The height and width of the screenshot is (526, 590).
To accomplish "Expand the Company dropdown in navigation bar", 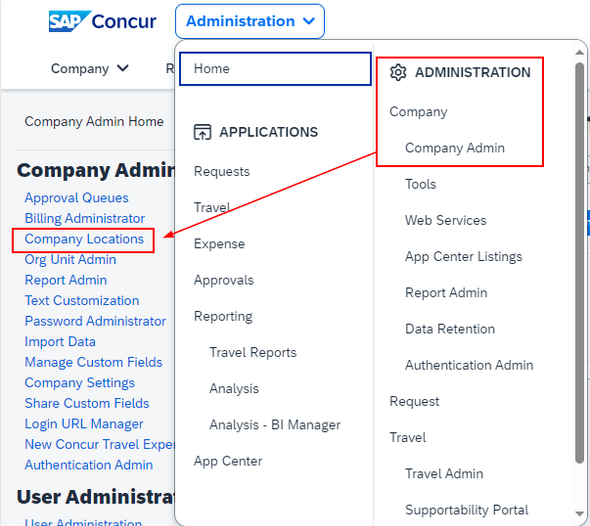I will tap(90, 68).
